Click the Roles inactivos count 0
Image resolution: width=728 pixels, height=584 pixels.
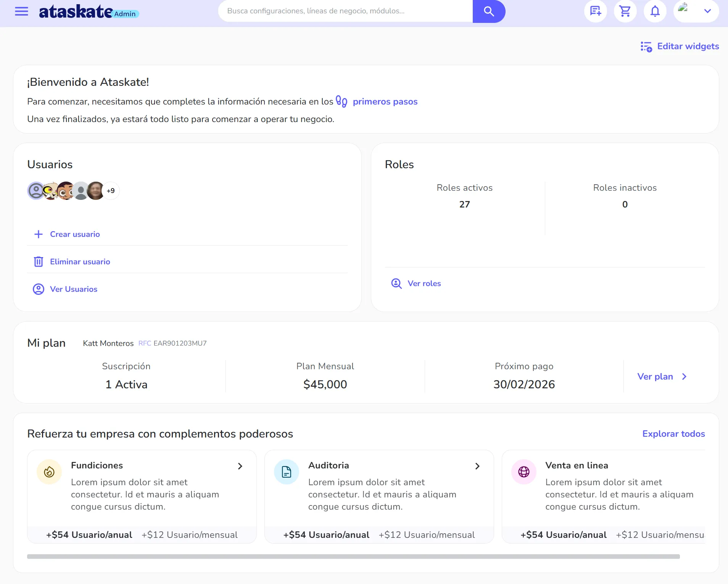click(x=625, y=204)
